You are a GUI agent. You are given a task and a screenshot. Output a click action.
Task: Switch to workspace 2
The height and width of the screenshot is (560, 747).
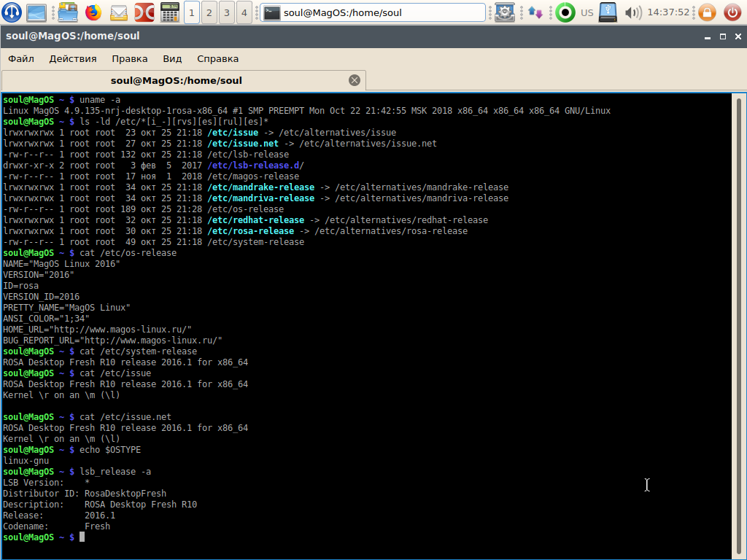209,13
